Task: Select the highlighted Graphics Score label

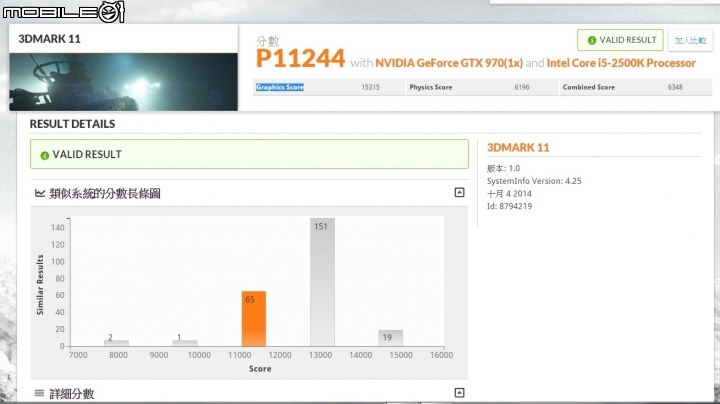Action: [280, 87]
